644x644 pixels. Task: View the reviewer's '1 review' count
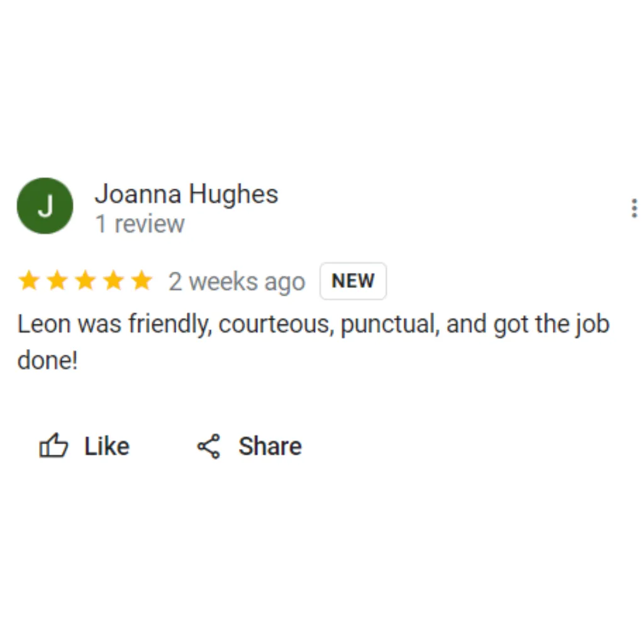(140, 225)
